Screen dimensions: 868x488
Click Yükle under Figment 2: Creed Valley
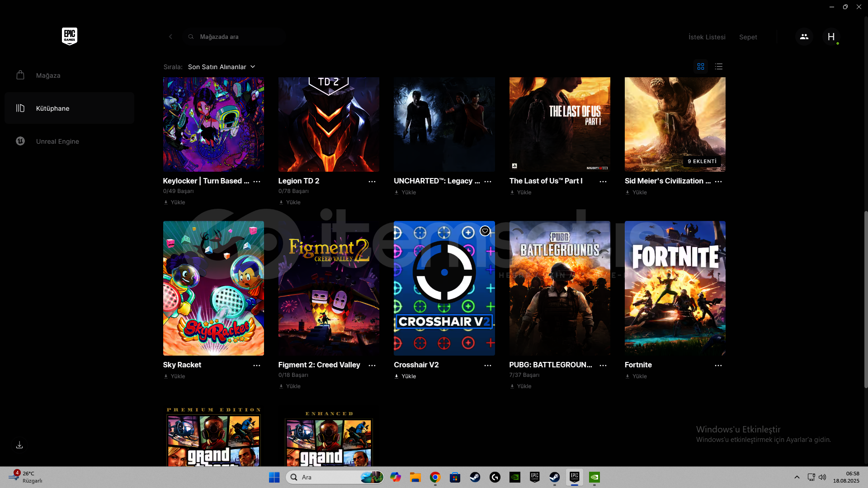pyautogui.click(x=290, y=386)
